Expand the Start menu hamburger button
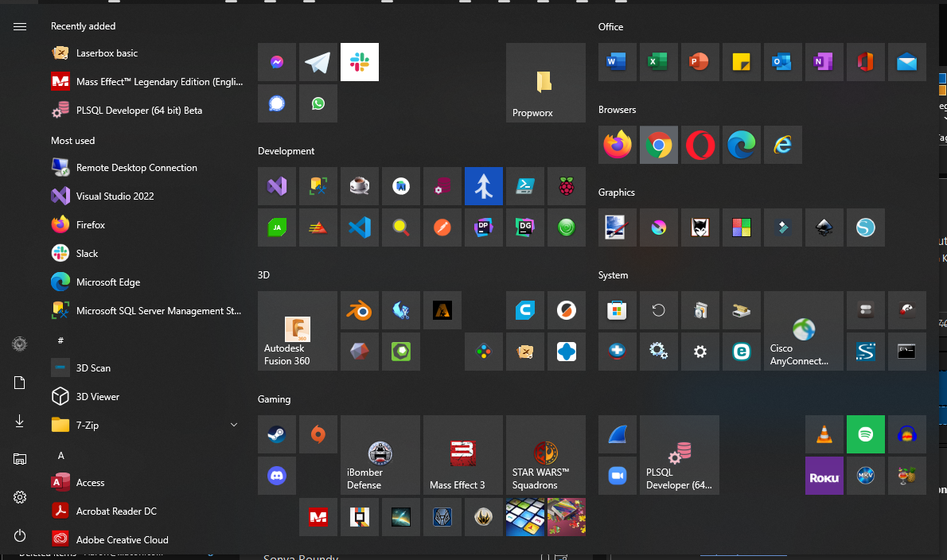 (x=19, y=26)
